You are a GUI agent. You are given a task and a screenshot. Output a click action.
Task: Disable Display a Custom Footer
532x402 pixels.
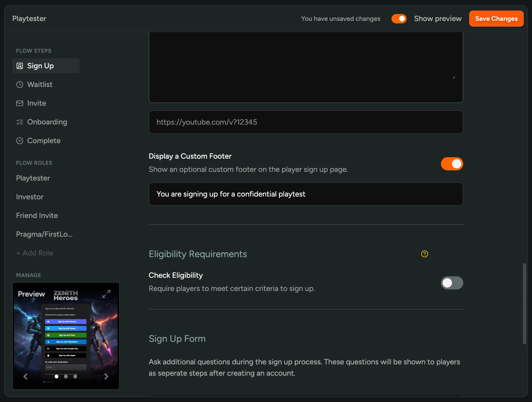tap(452, 164)
